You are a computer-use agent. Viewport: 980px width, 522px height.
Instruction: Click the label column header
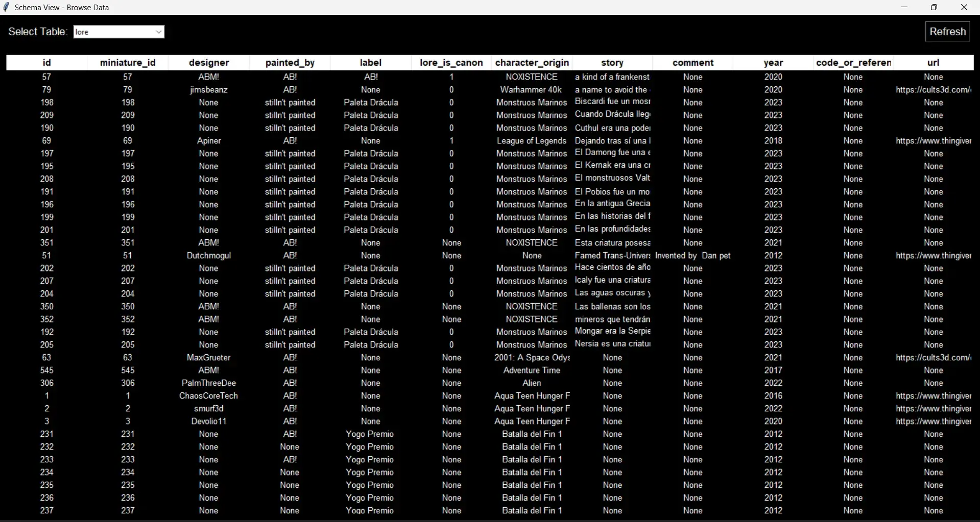[371, 63]
